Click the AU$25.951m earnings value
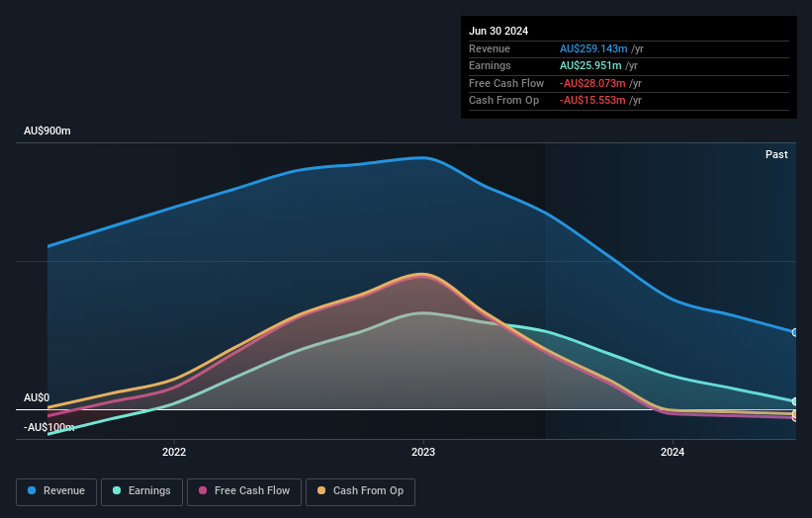Image resolution: width=812 pixels, height=518 pixels. pyautogui.click(x=590, y=65)
